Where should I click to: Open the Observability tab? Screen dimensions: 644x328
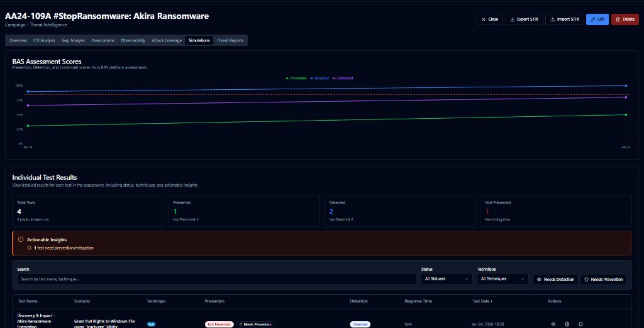tap(133, 40)
